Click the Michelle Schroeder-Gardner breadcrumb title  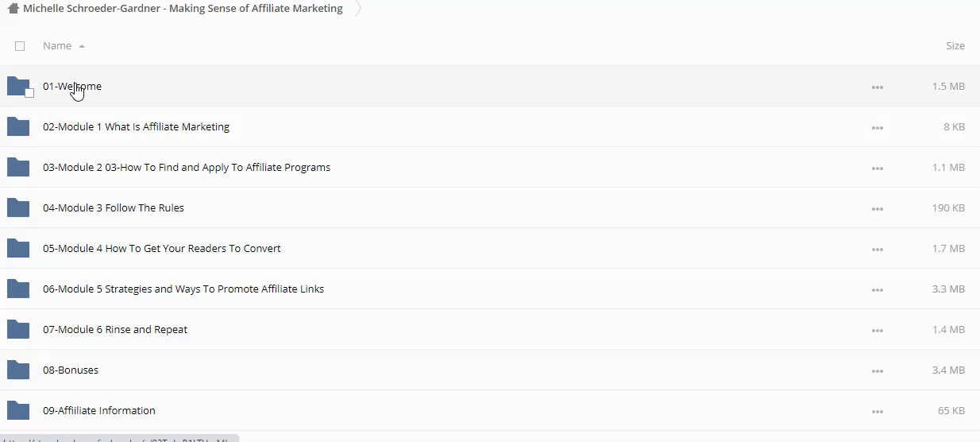coord(183,9)
